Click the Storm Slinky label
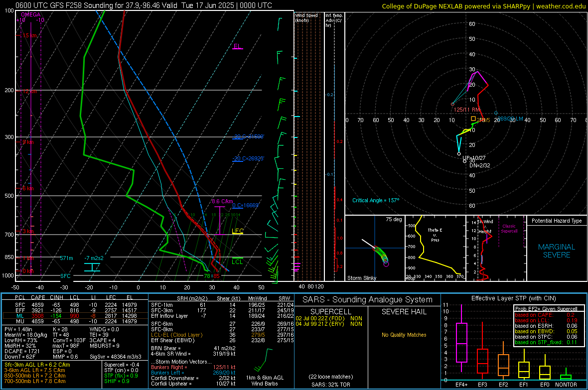Image resolution: width=588 pixels, height=390 pixels. (x=361, y=278)
